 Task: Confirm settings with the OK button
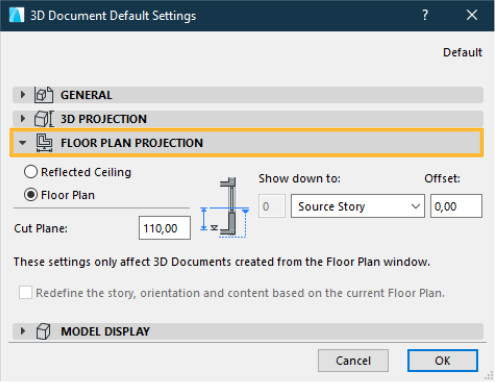click(443, 360)
